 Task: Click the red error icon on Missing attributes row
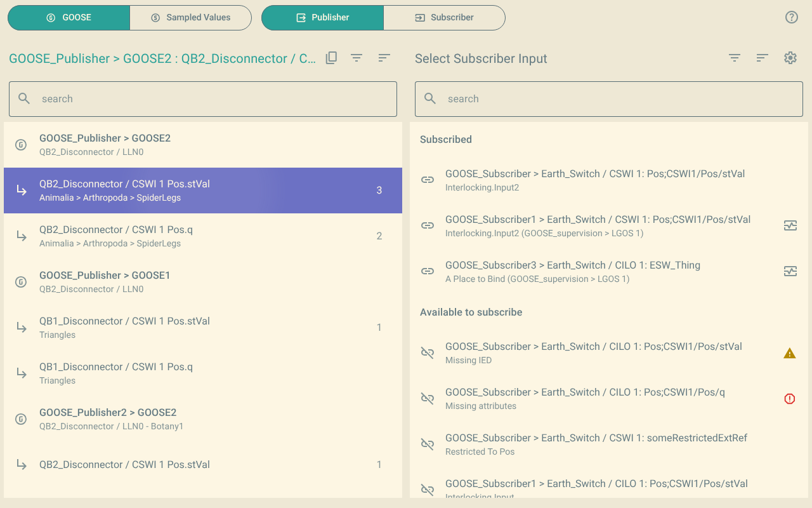[790, 399]
